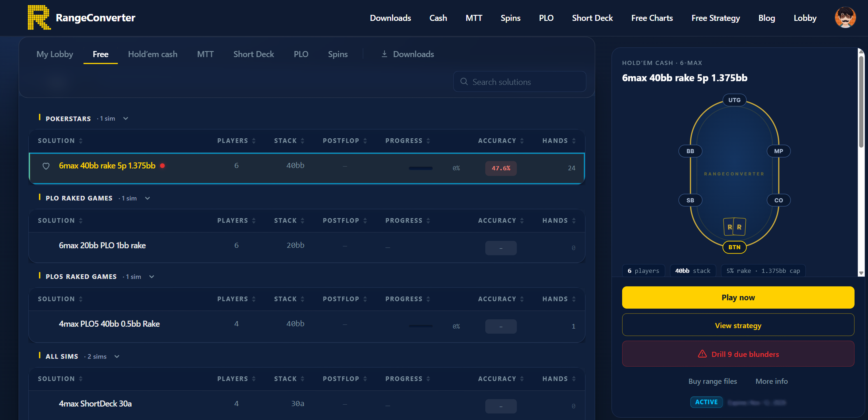Viewport: 868px width, 420px height.
Task: Collapse the PokerStars group chevron
Action: point(126,119)
